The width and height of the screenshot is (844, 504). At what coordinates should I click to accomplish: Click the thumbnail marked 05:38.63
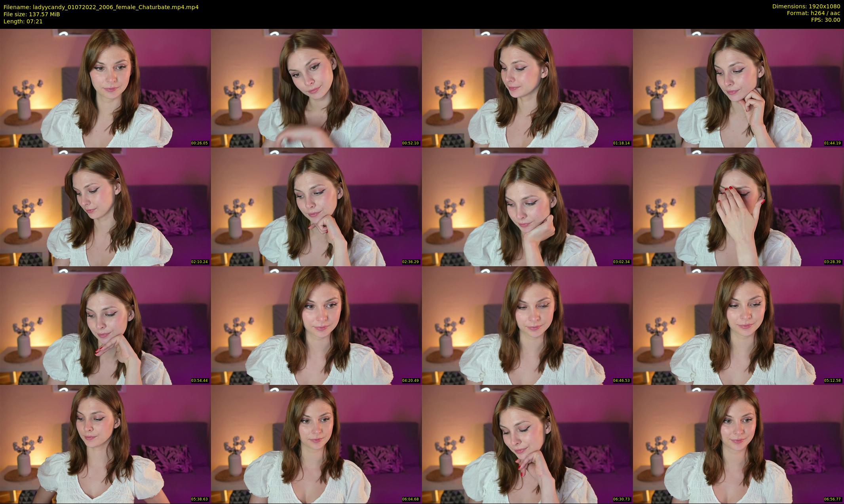point(105,444)
